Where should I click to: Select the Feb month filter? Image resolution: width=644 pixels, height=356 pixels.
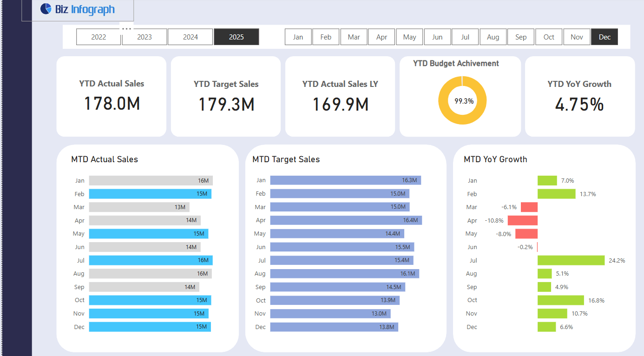pos(326,37)
